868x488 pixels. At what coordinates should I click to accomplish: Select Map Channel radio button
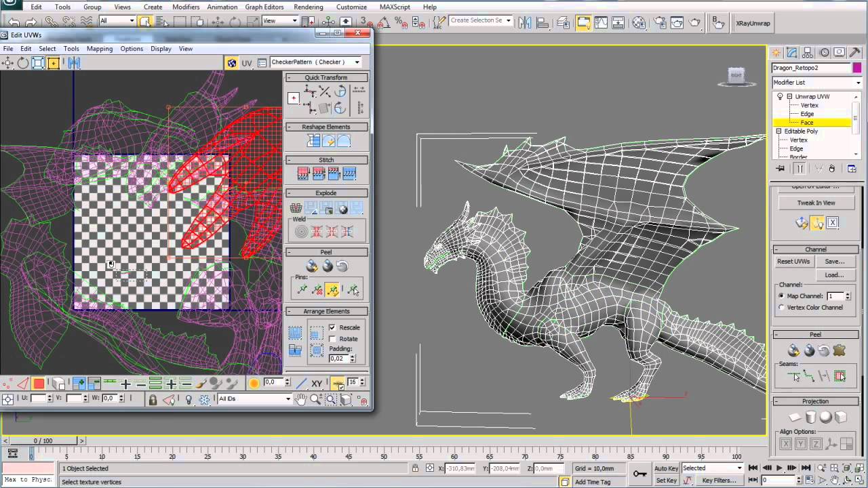pos(781,296)
